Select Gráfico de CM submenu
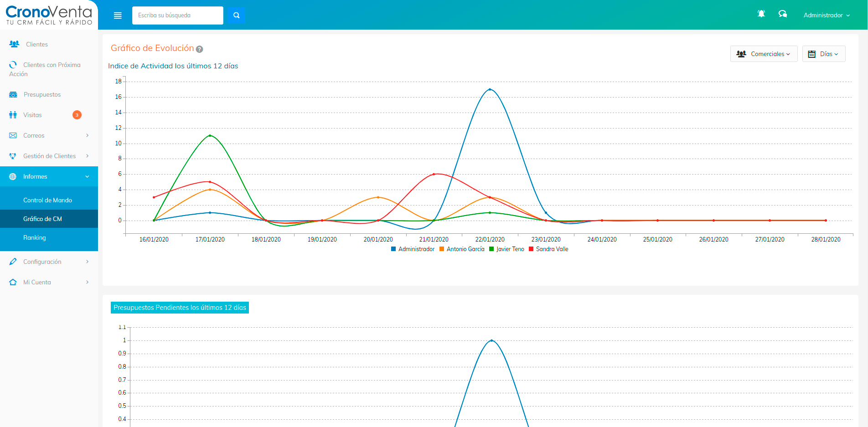The height and width of the screenshot is (427, 868). coord(49,219)
